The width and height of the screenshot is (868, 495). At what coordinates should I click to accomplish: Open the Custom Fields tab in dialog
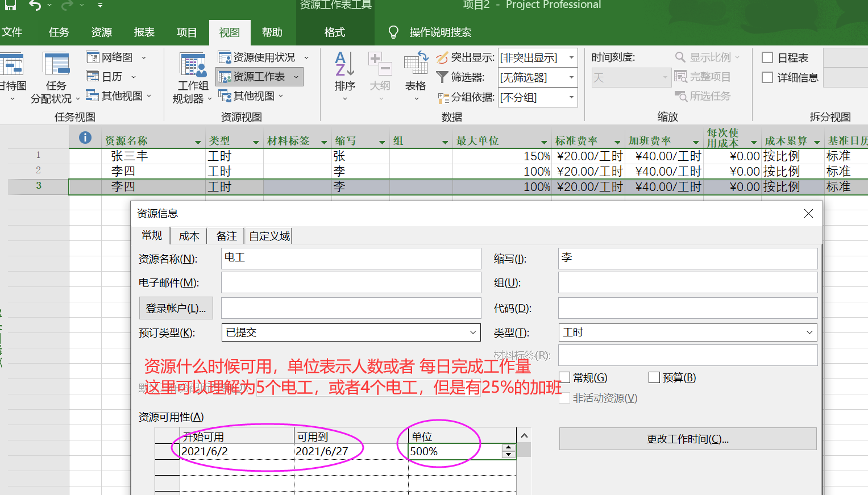point(269,236)
